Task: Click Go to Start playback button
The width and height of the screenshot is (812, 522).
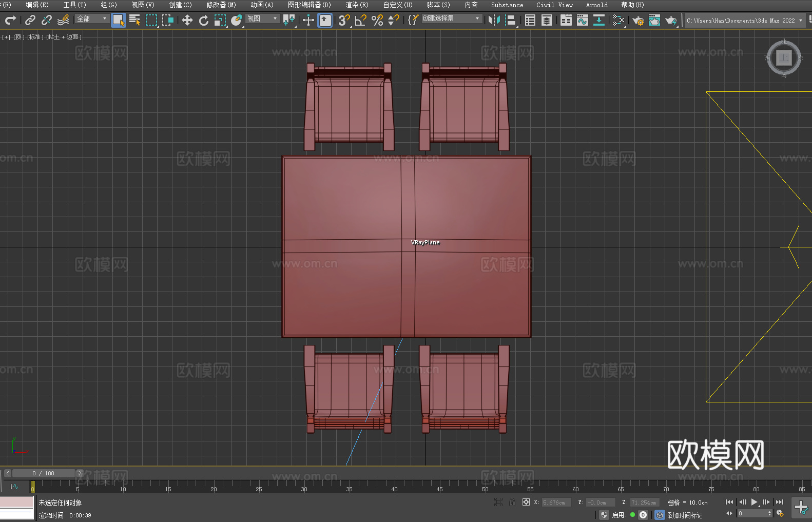Action: [729, 502]
